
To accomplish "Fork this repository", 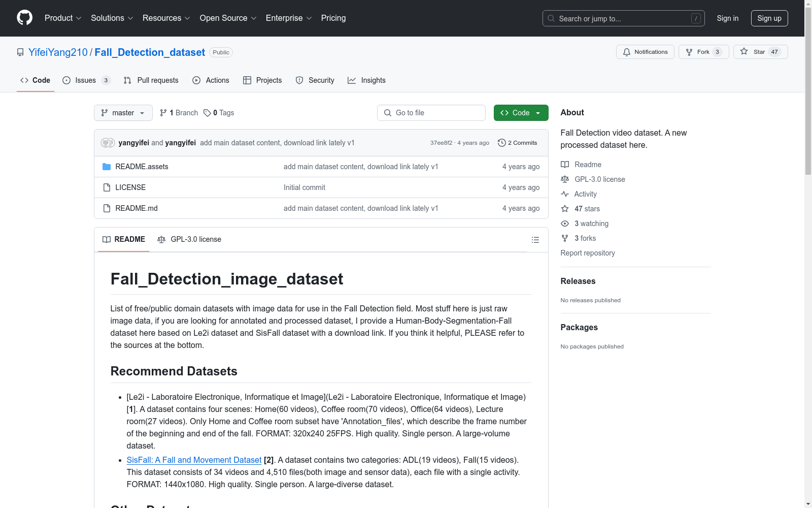I will pyautogui.click(x=703, y=52).
